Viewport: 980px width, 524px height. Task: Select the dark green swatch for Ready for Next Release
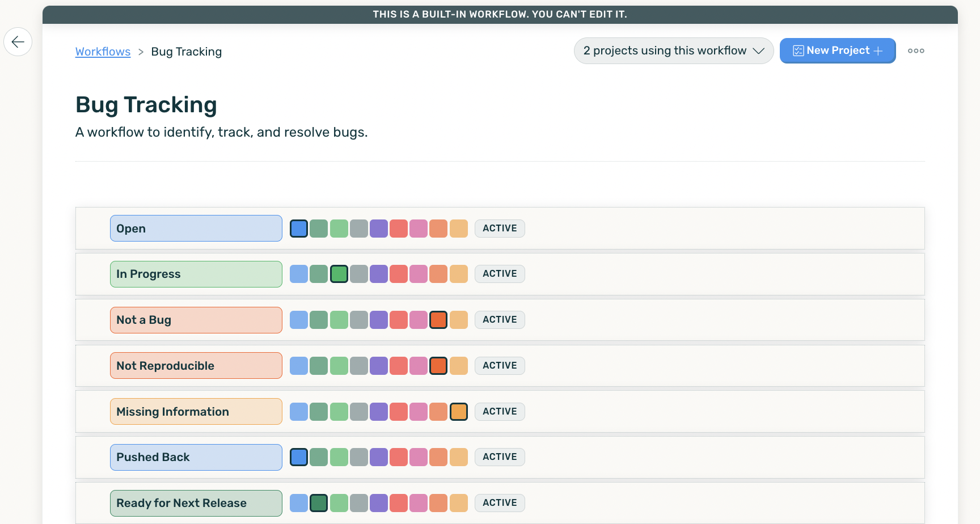click(319, 503)
